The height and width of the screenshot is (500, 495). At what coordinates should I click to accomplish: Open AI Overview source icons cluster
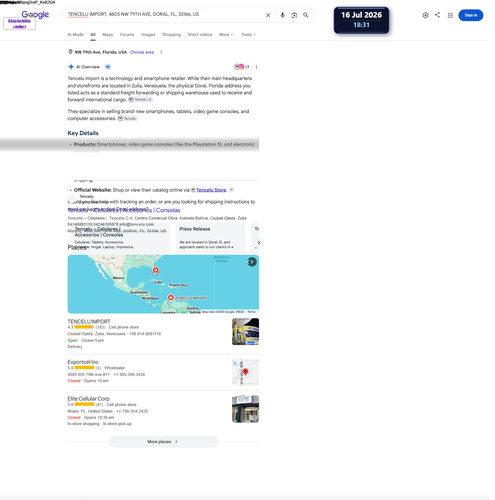(241, 67)
